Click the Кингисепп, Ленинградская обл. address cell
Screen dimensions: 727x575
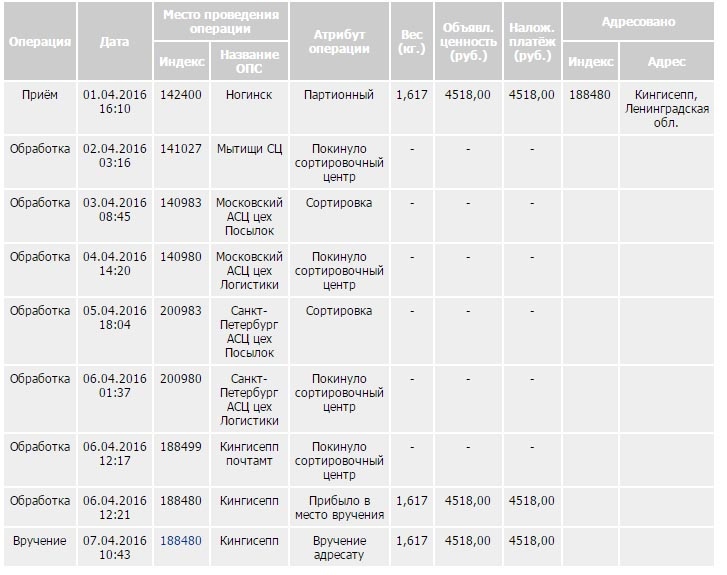pos(667,109)
